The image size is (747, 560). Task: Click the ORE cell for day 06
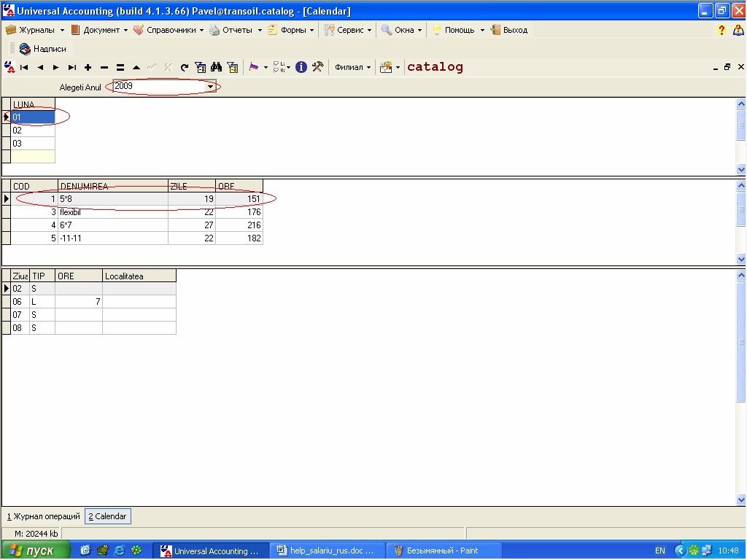(x=79, y=301)
